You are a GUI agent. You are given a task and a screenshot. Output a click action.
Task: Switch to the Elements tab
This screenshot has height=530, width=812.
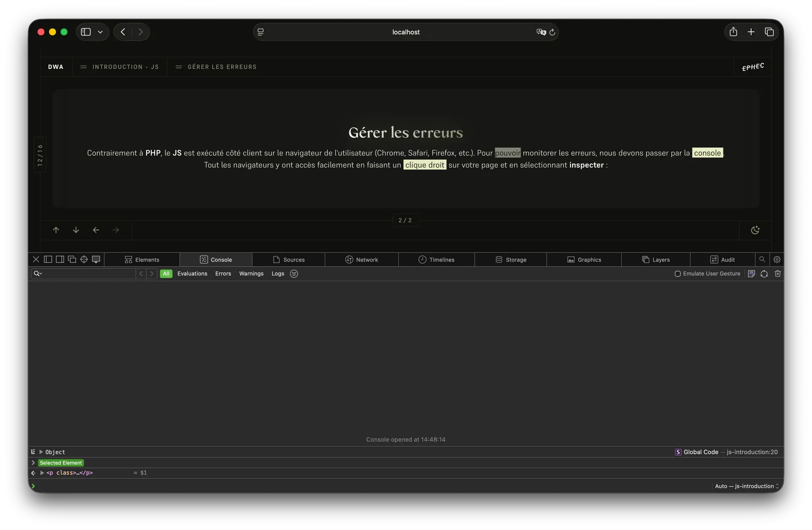coord(142,260)
